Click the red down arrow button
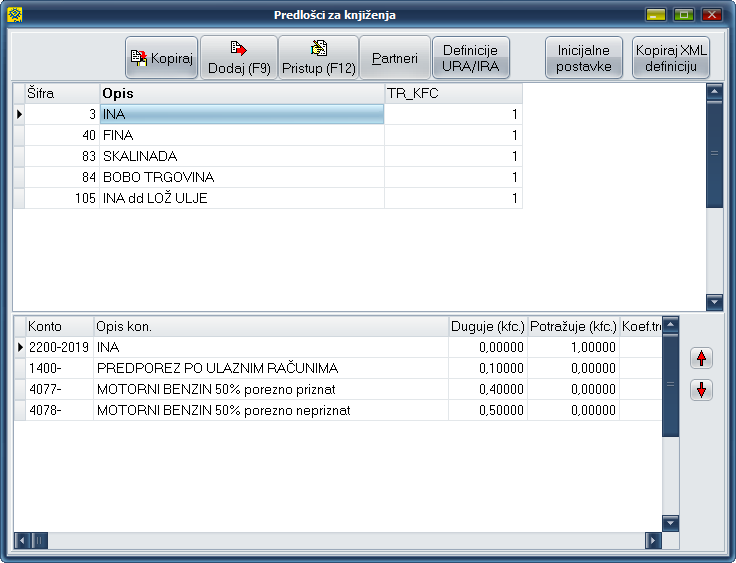The width and height of the screenshot is (736, 563). [x=702, y=390]
